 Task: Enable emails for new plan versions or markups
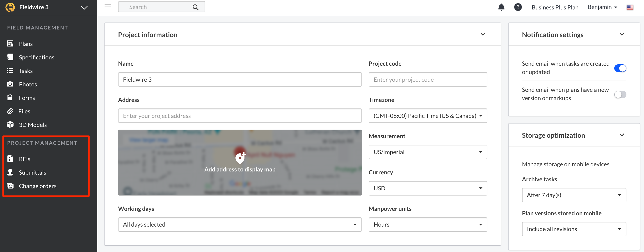click(620, 94)
